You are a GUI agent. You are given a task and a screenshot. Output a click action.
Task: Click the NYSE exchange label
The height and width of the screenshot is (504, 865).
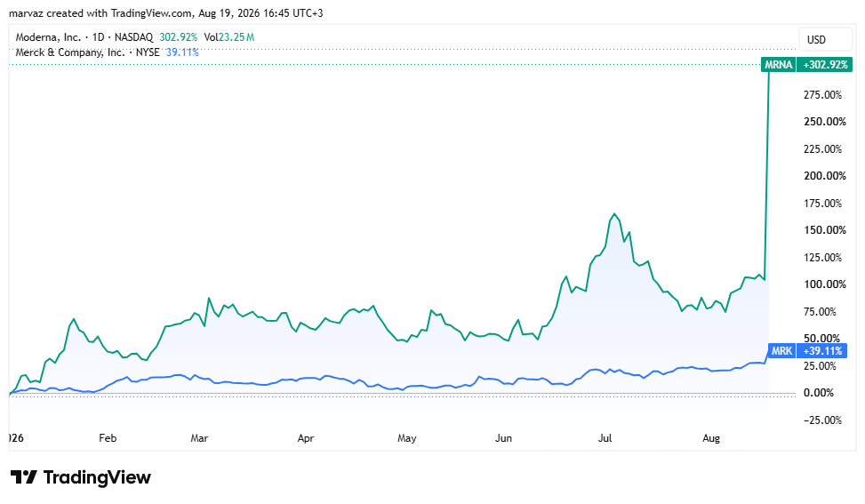tap(148, 52)
